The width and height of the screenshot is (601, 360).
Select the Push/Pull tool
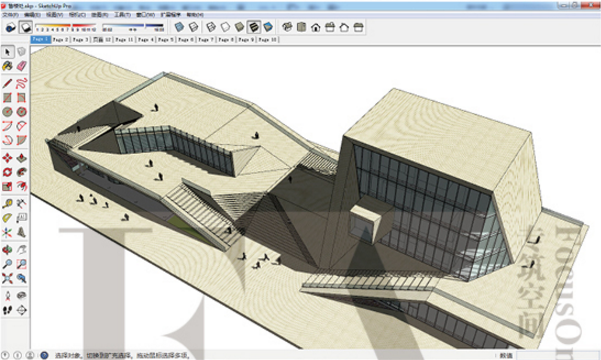(21, 158)
